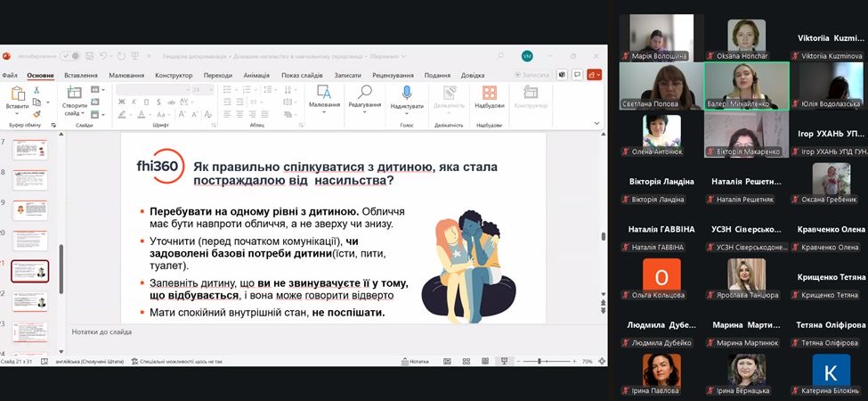Click the Записати button
This screenshot has width=868, height=401.
coord(532,75)
